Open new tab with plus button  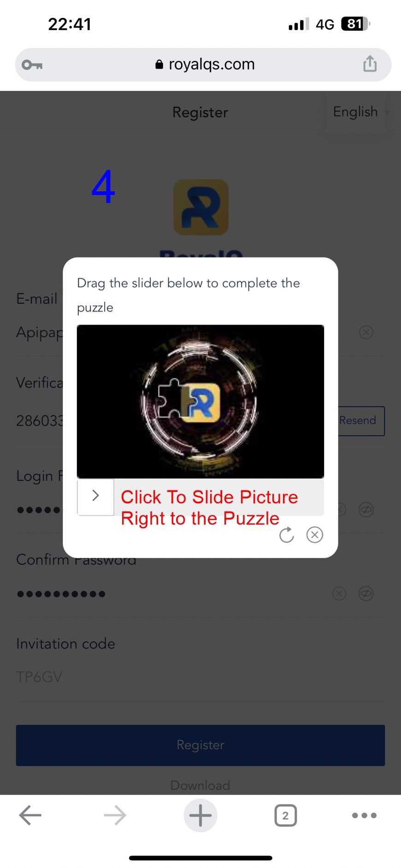click(200, 815)
